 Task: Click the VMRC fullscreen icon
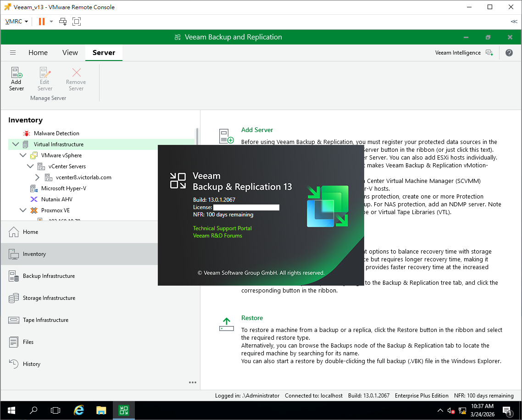coord(77,22)
